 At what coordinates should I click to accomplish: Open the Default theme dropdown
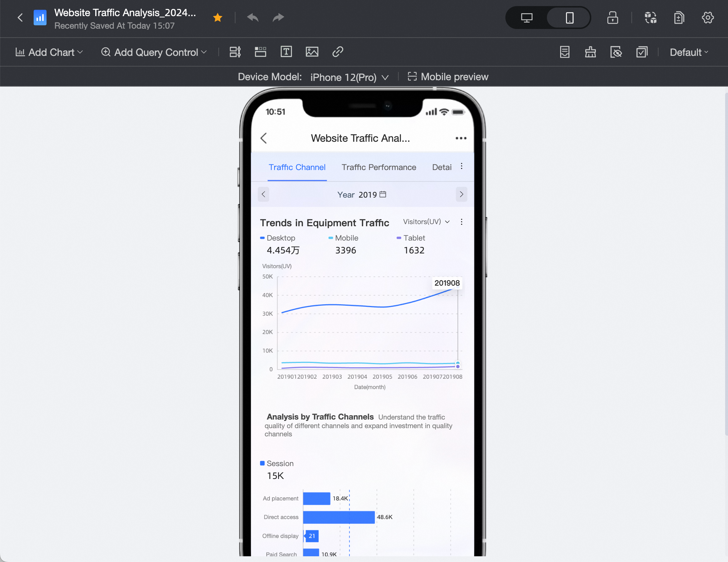(689, 52)
